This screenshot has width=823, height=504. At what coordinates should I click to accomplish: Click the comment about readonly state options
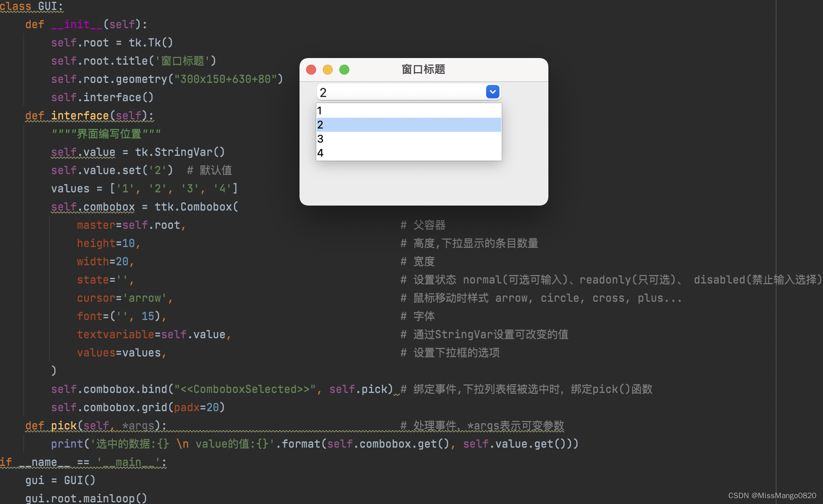[x=611, y=280]
